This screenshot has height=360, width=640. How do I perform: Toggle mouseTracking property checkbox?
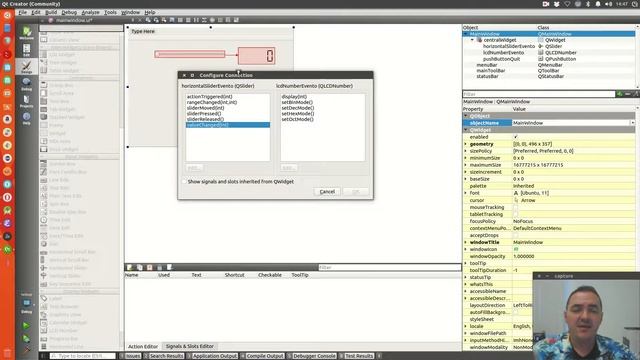coord(516,207)
